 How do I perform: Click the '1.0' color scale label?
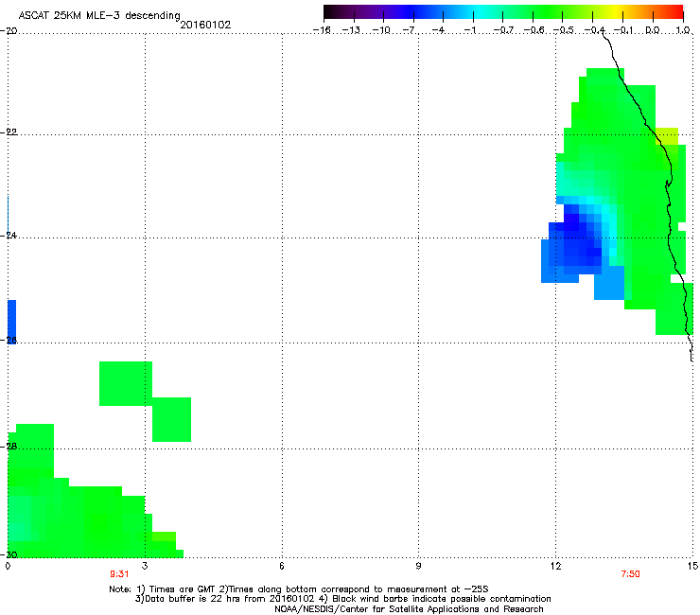[683, 30]
